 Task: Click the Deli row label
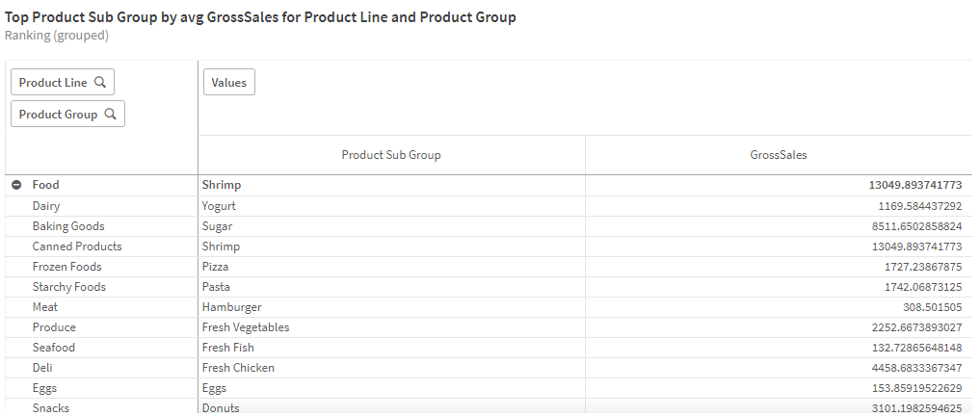click(42, 368)
